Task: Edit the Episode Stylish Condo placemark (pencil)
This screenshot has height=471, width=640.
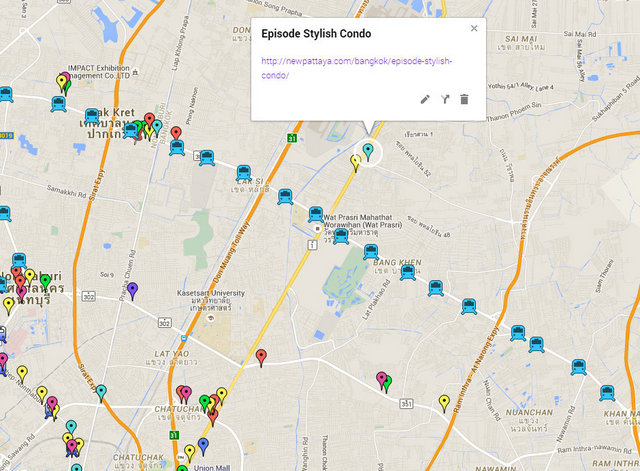Action: pyautogui.click(x=425, y=99)
